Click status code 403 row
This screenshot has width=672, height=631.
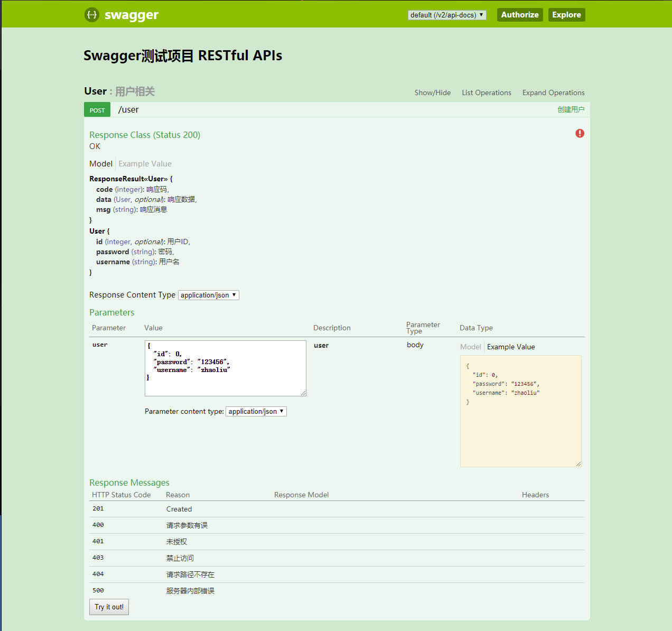(337, 558)
